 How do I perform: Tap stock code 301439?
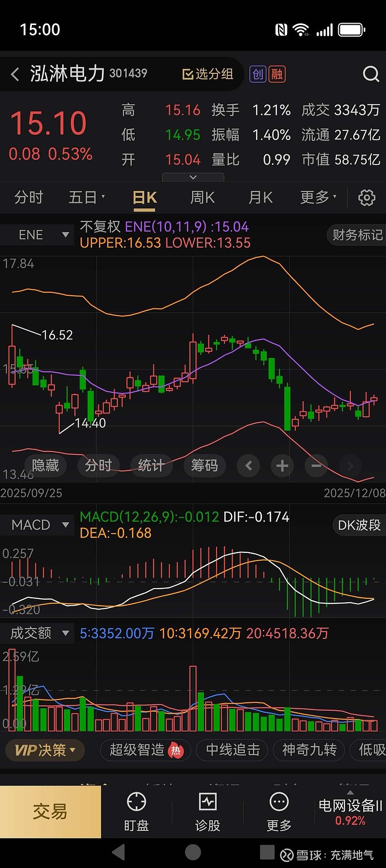click(128, 73)
